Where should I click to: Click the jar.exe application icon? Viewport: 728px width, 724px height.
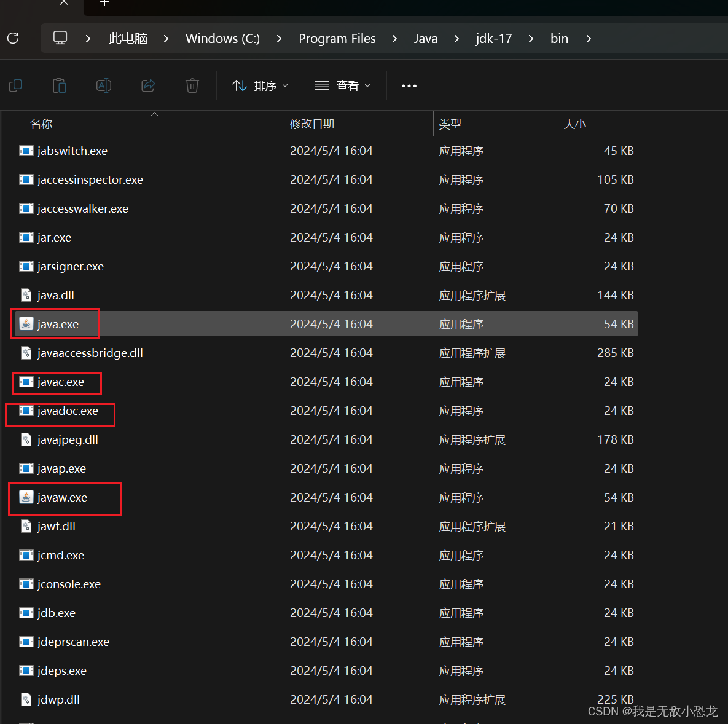click(x=26, y=237)
